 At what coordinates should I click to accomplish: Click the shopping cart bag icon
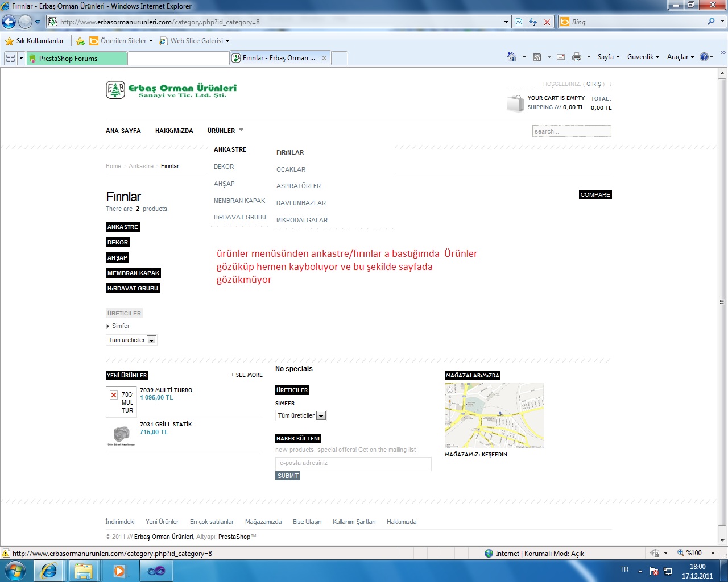(515, 103)
